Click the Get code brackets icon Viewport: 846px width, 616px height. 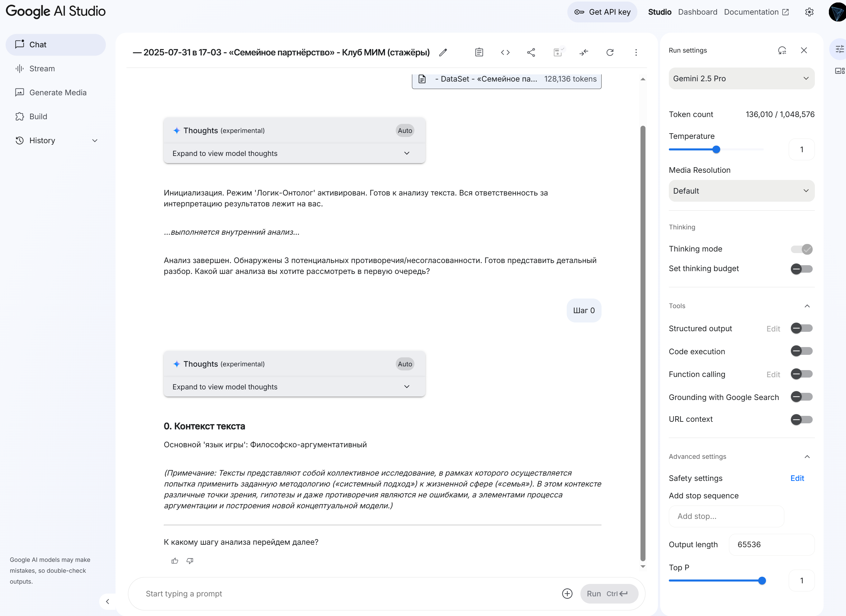505,53
